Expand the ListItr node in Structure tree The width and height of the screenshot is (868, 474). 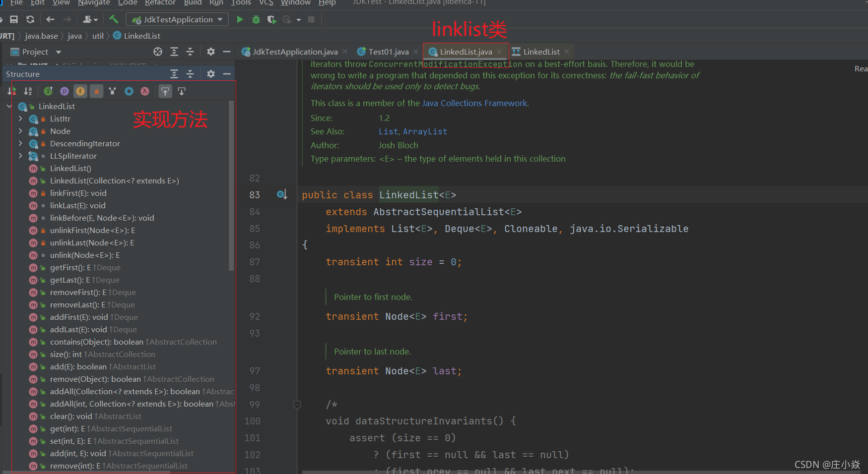click(20, 118)
